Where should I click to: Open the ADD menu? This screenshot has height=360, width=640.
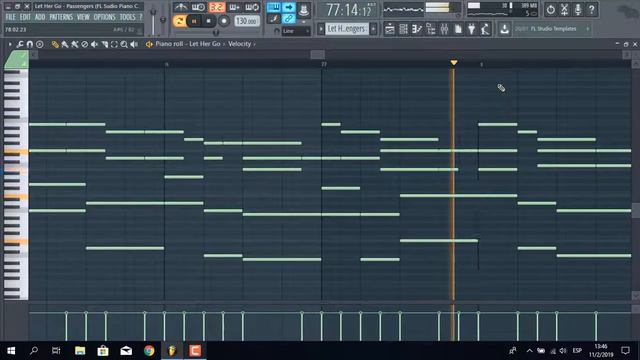click(x=40, y=17)
